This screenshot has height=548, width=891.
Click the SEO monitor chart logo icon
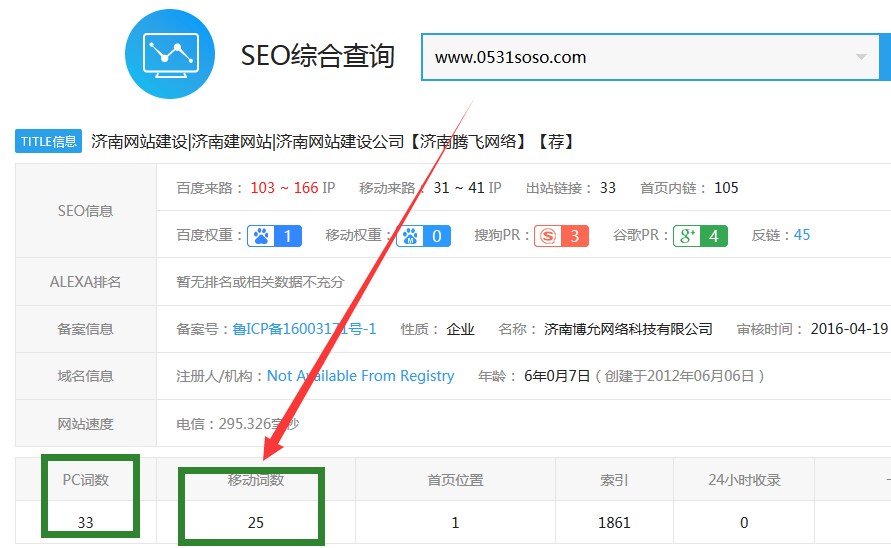pyautogui.click(x=170, y=54)
